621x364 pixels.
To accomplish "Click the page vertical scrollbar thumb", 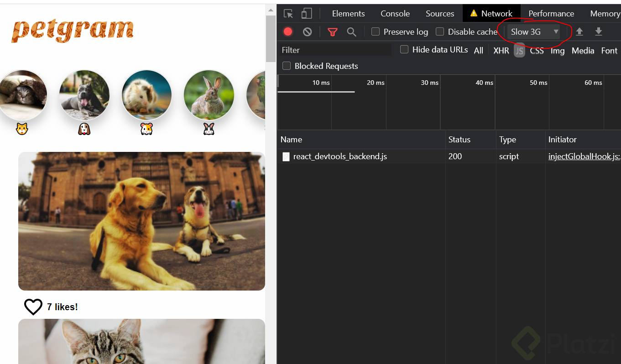I will point(271,39).
